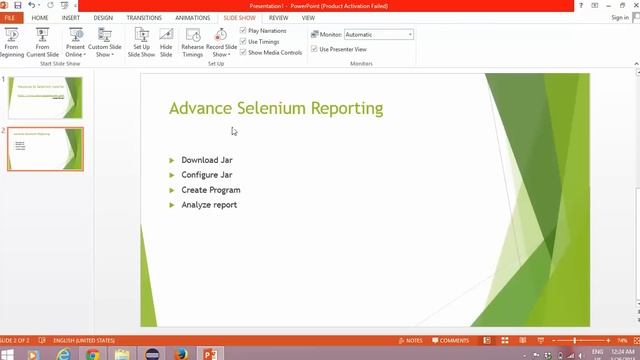Click the zoom percentage value
Screen dimensions: 640x360
[622, 340]
